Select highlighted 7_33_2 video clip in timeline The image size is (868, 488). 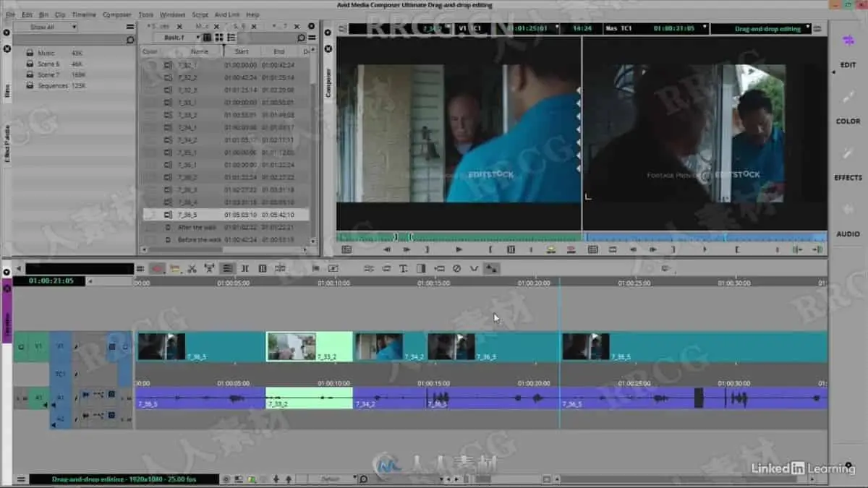[310, 346]
